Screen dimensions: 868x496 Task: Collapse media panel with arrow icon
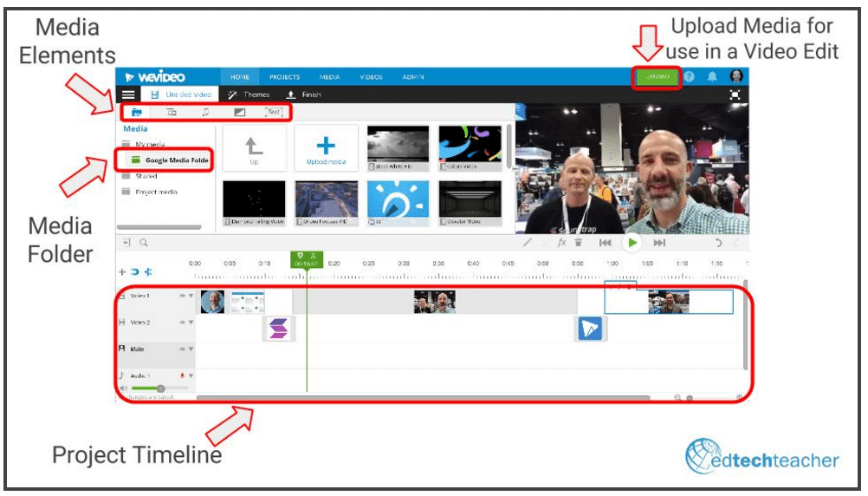click(x=126, y=243)
